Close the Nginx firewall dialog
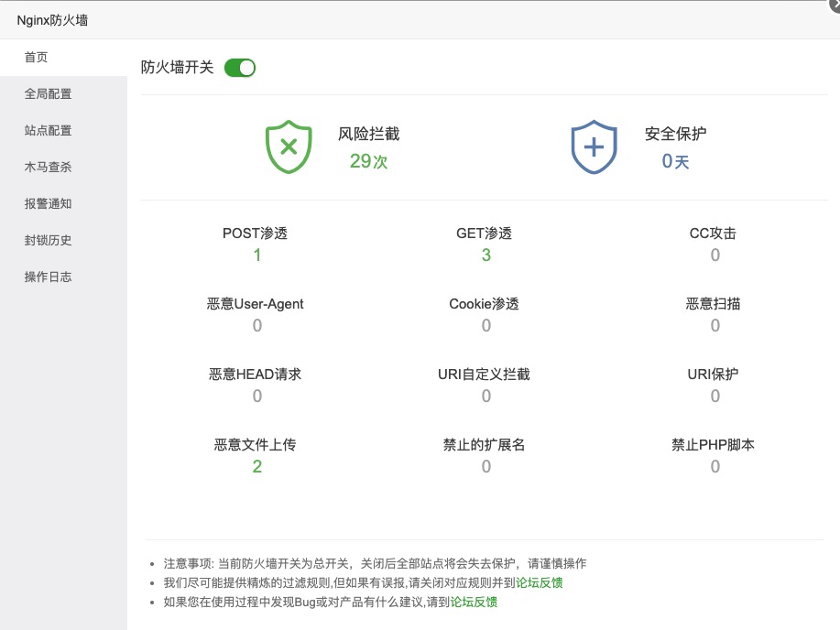The height and width of the screenshot is (630, 840). [x=835, y=4]
